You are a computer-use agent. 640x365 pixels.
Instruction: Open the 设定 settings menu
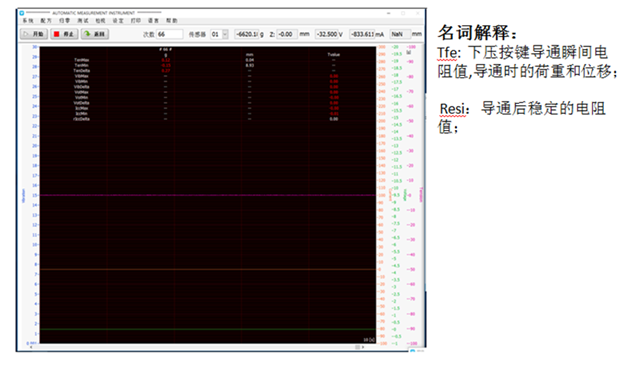point(118,21)
